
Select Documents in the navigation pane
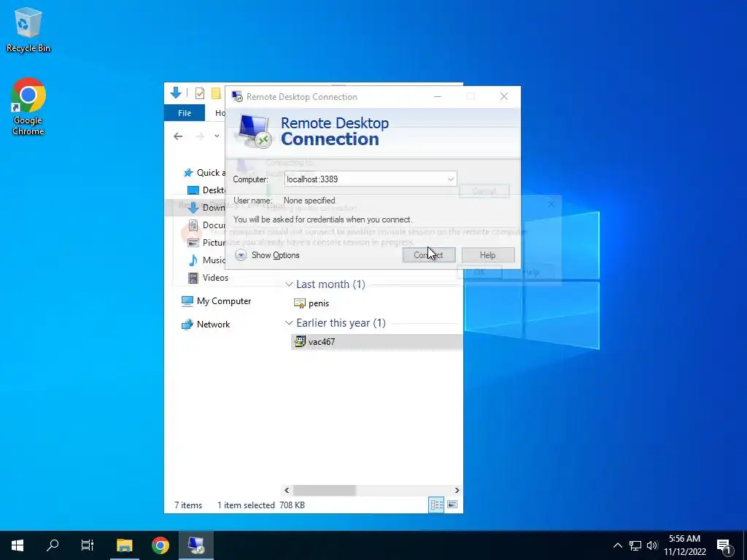tap(206, 225)
